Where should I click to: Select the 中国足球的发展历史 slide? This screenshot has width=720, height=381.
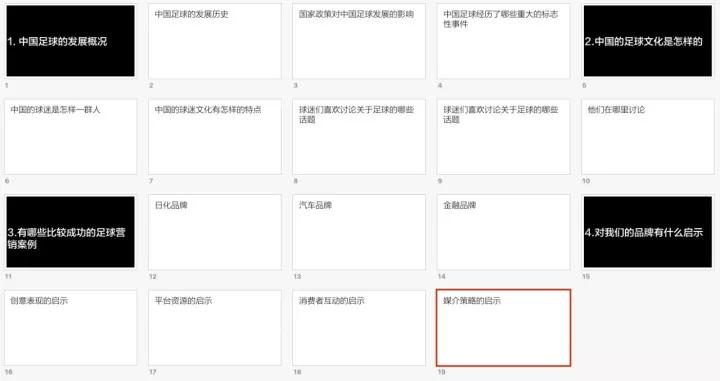tap(215, 41)
